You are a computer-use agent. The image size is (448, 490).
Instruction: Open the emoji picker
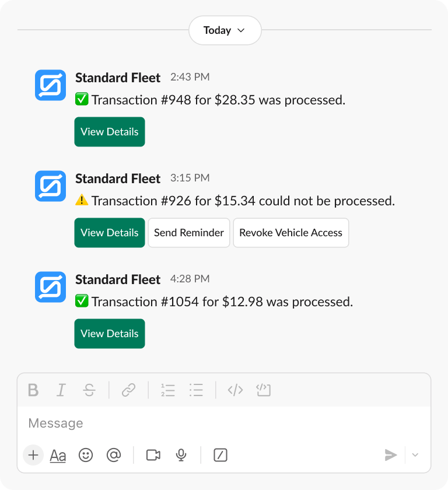pos(86,455)
